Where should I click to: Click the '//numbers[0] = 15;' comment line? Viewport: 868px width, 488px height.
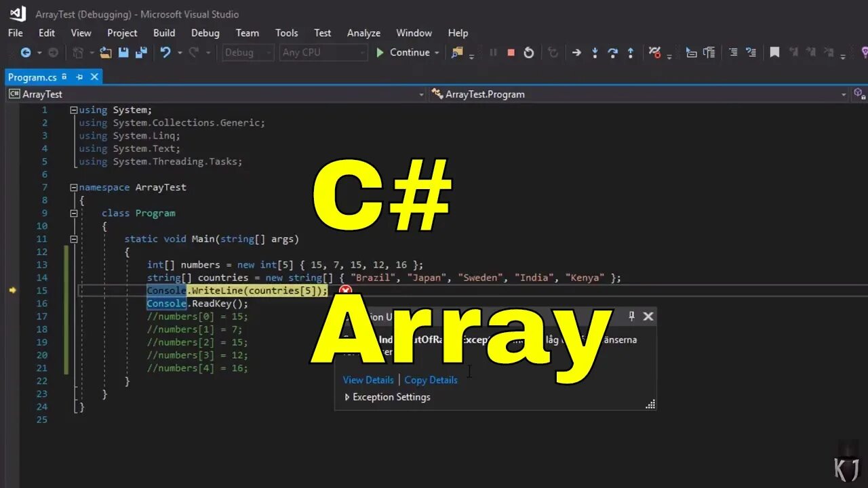[197, 317]
